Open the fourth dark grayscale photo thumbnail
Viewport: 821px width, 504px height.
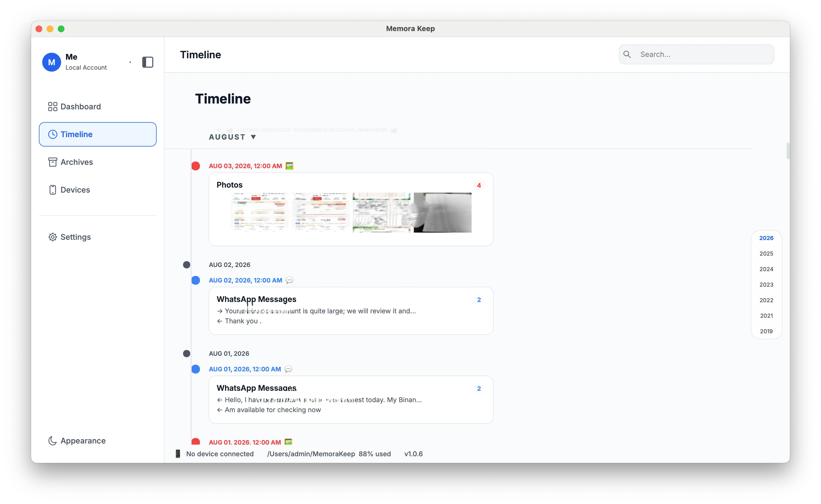tap(443, 212)
